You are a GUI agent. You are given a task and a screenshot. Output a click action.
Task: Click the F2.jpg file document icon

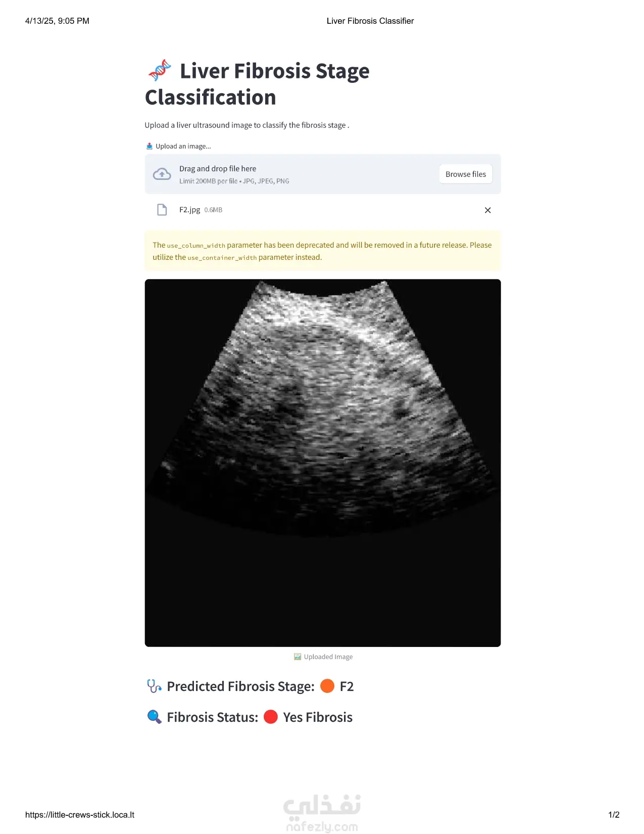point(162,210)
